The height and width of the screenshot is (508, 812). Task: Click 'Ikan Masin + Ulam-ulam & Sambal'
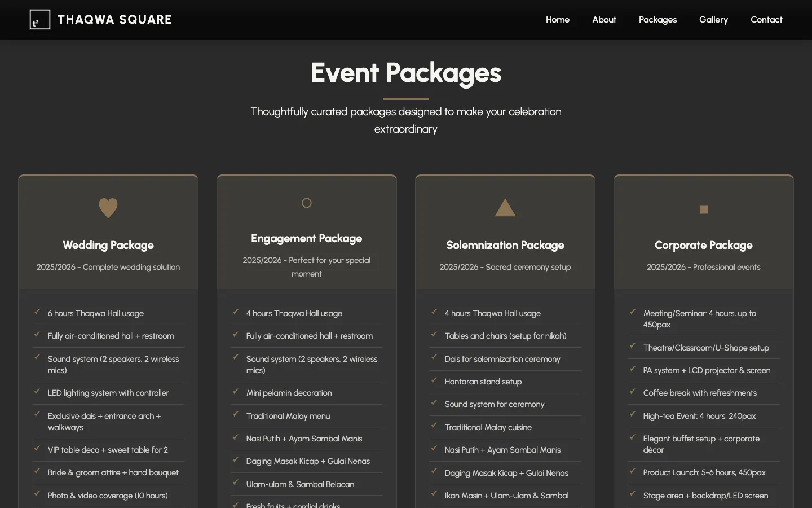pyautogui.click(x=506, y=496)
